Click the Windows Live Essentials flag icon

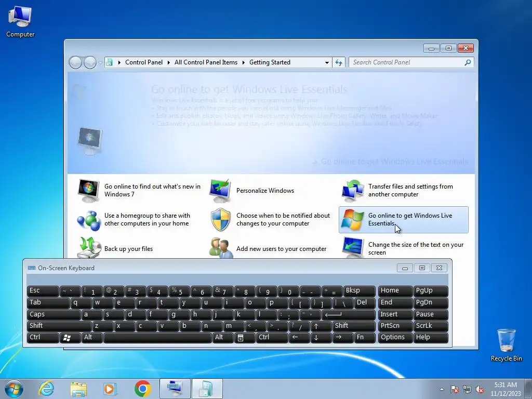pos(352,220)
